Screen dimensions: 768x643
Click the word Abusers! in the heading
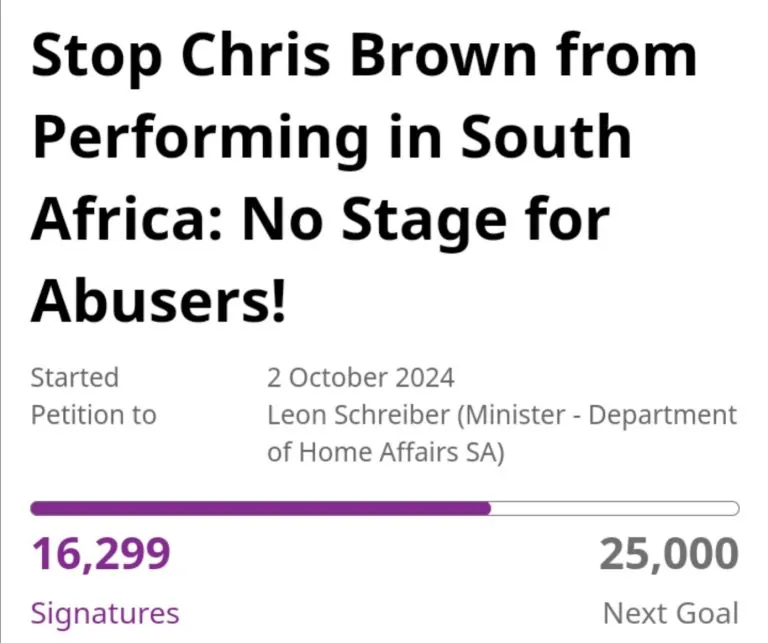[159, 301]
